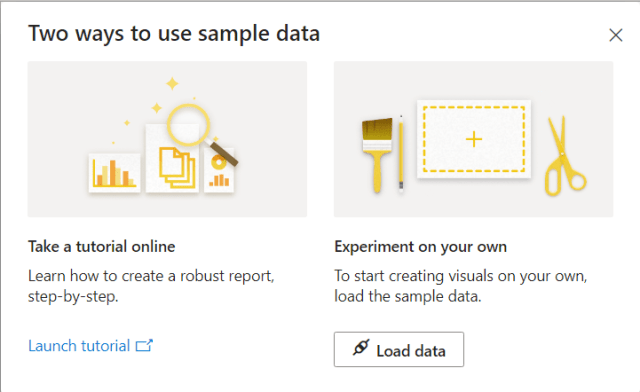Image resolution: width=640 pixels, height=392 pixels.
Task: Select the Experiment on your own heading
Action: 420,247
